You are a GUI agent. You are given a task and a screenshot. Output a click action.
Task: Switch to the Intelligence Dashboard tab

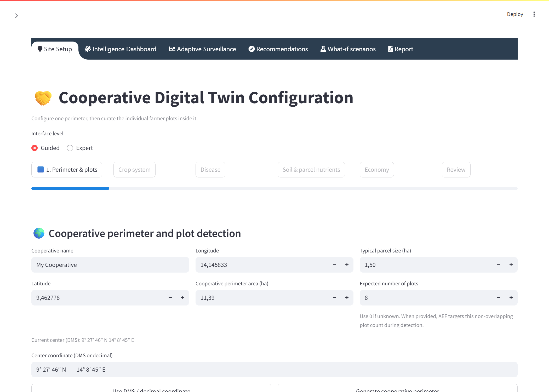tap(121, 49)
